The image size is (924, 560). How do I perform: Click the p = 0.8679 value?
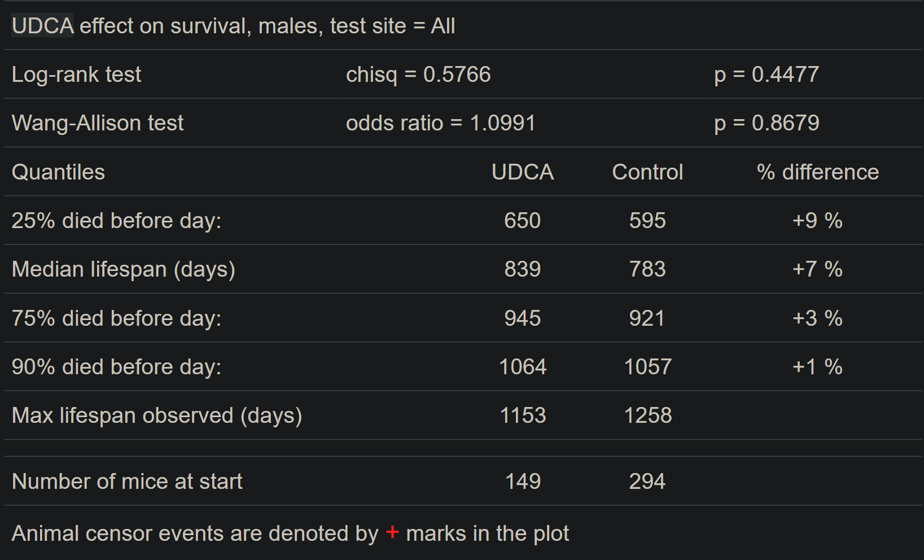click(767, 123)
